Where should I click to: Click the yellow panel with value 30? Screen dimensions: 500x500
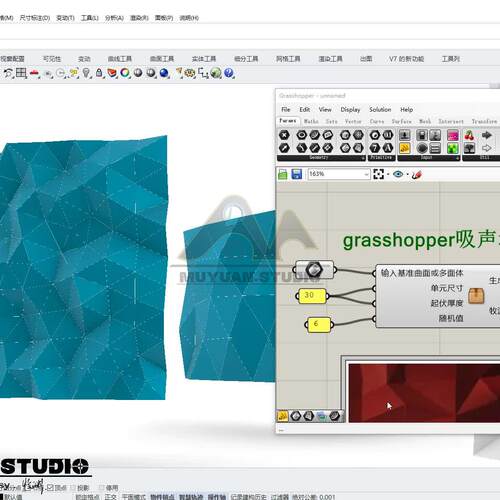coord(312,296)
